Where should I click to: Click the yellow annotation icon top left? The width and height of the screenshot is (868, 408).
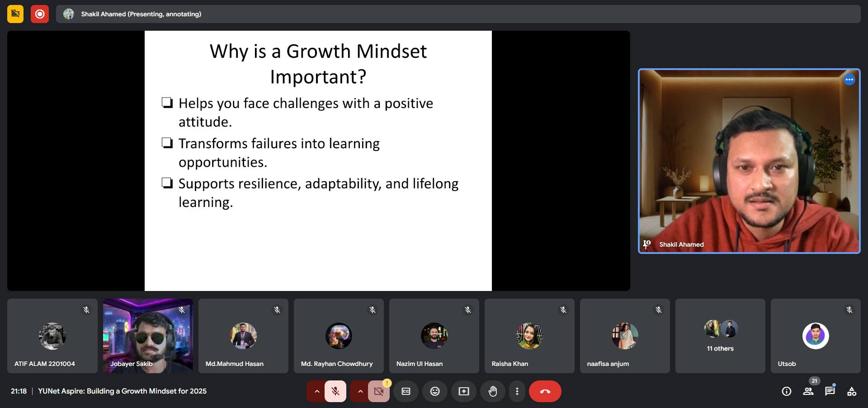click(15, 14)
